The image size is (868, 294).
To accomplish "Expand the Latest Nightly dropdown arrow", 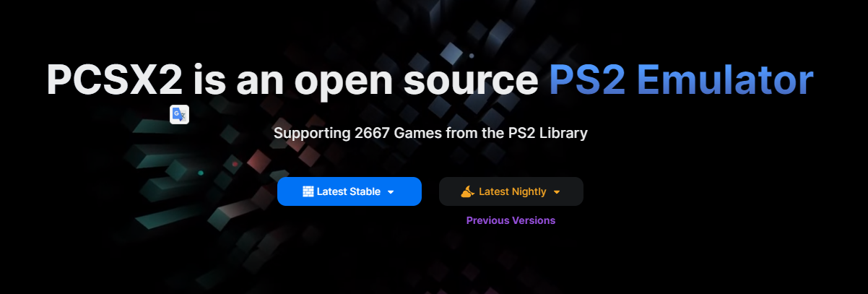I will 556,192.
